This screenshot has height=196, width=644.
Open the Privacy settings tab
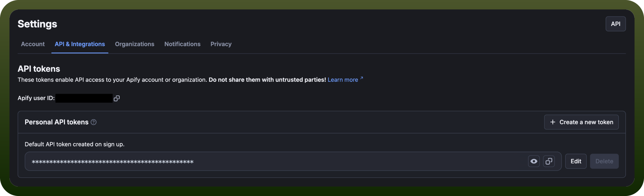pos(221,44)
